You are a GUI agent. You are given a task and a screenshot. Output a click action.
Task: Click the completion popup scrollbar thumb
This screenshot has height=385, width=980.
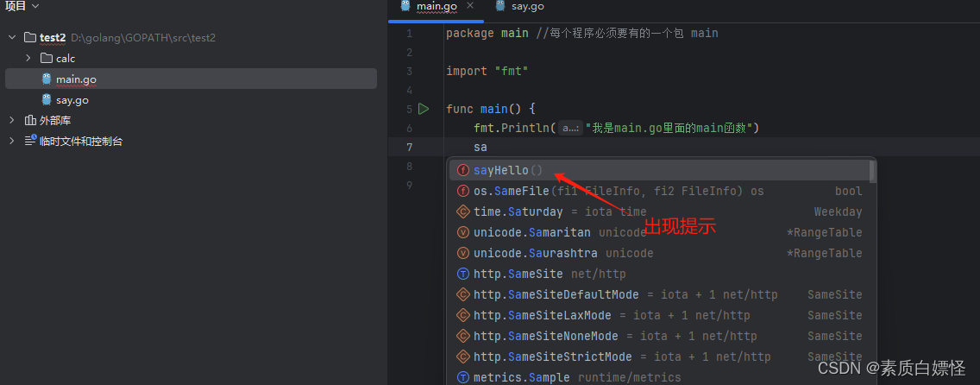pos(872,172)
